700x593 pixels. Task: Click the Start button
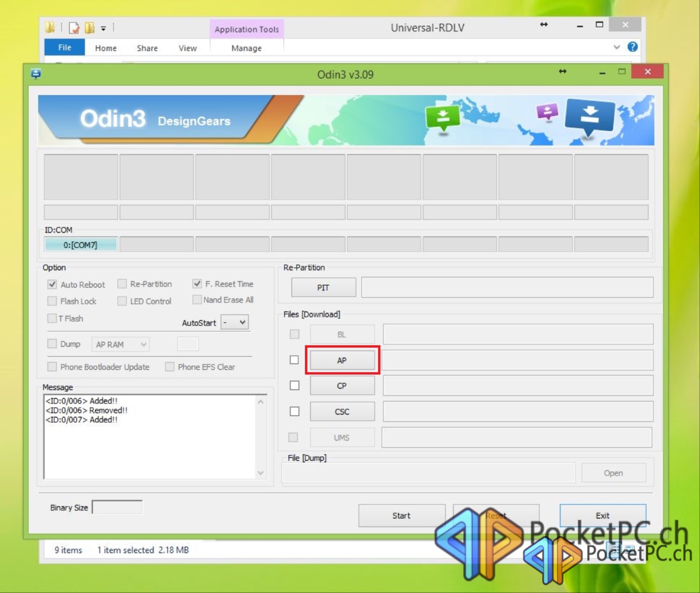(402, 515)
